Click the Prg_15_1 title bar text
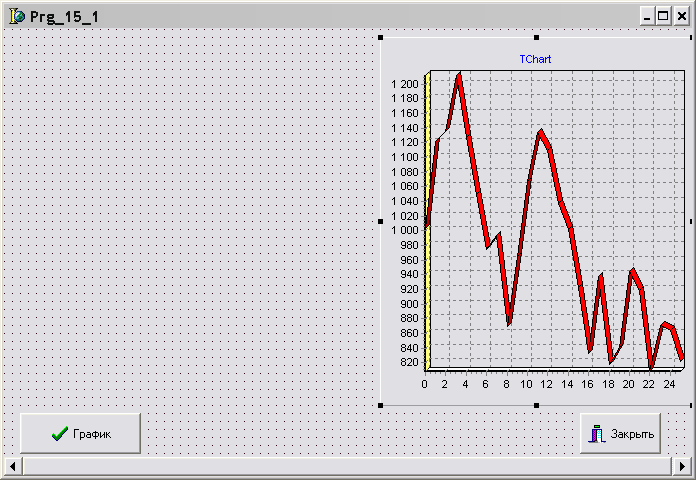The width and height of the screenshot is (696, 480). point(64,17)
